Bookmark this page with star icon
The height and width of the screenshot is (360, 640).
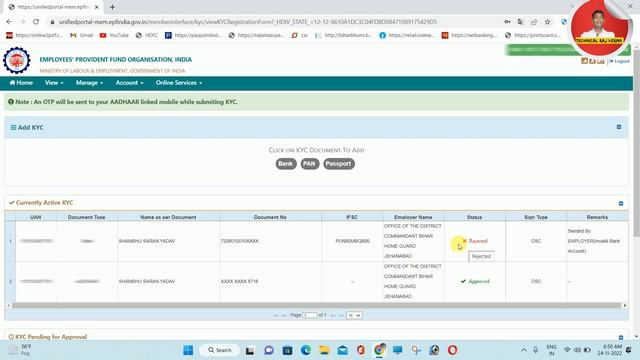point(547,22)
